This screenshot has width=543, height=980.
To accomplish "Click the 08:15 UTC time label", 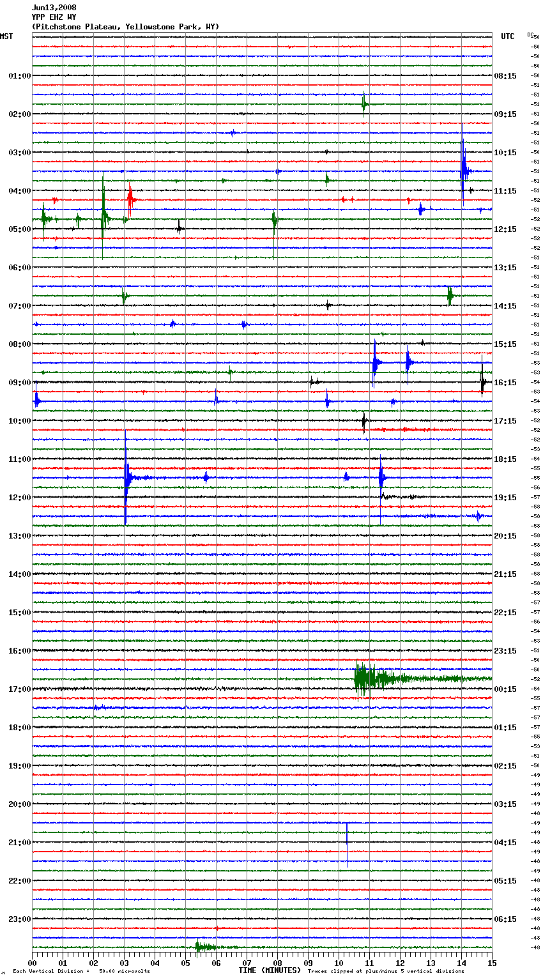I will [x=505, y=76].
